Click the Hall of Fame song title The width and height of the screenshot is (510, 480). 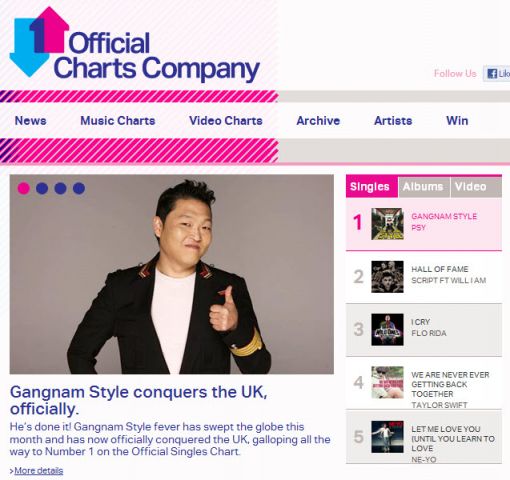pyautogui.click(x=440, y=269)
